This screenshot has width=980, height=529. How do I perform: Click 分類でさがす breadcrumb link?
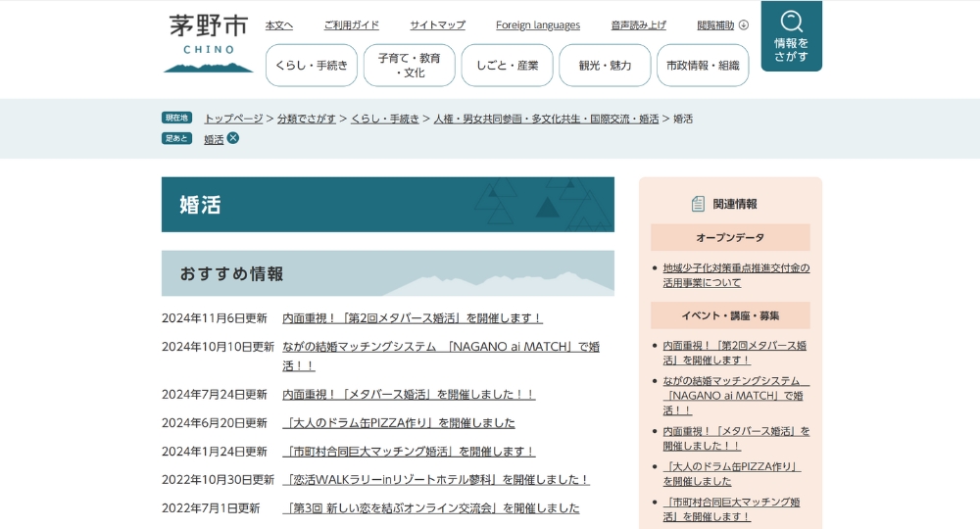[x=306, y=119]
